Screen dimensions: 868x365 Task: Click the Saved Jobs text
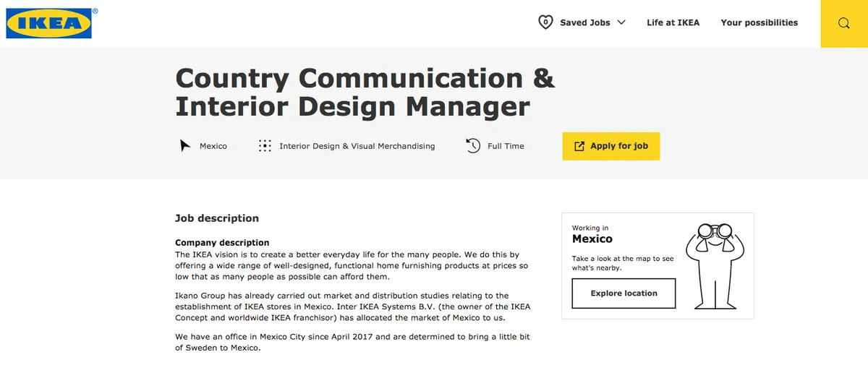pos(585,22)
